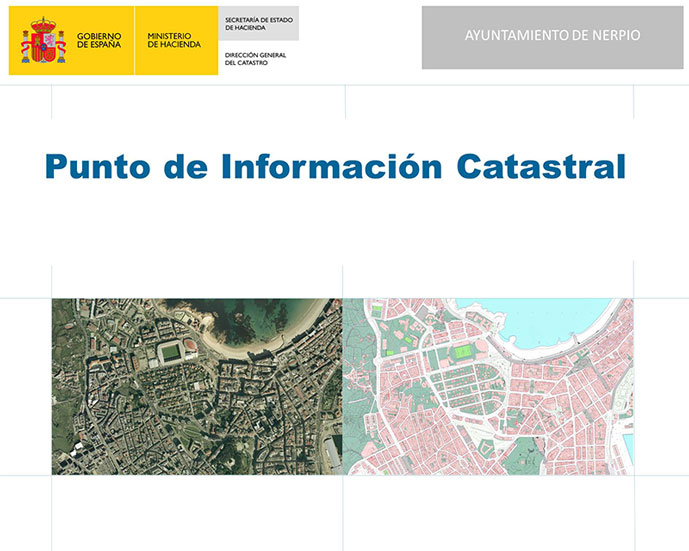Screen dimensions: 689x551
Task: Click the Spanish coat of arms emblem
Action: click(41, 39)
